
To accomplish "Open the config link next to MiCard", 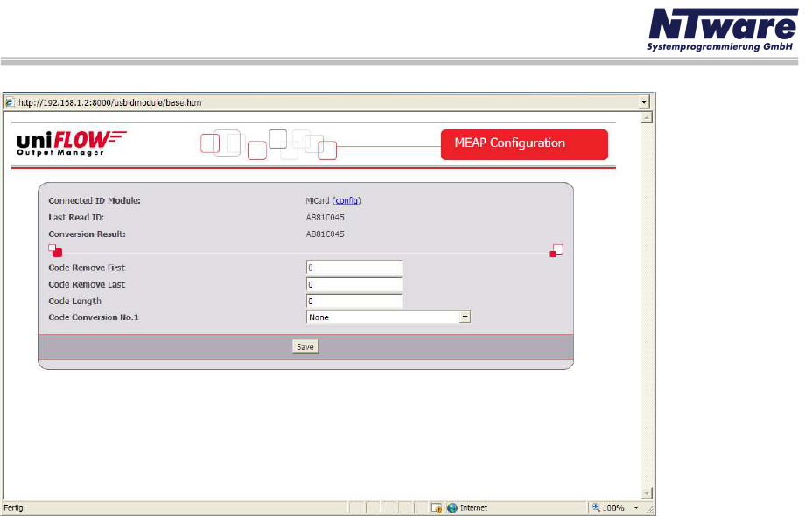I will click(346, 201).
